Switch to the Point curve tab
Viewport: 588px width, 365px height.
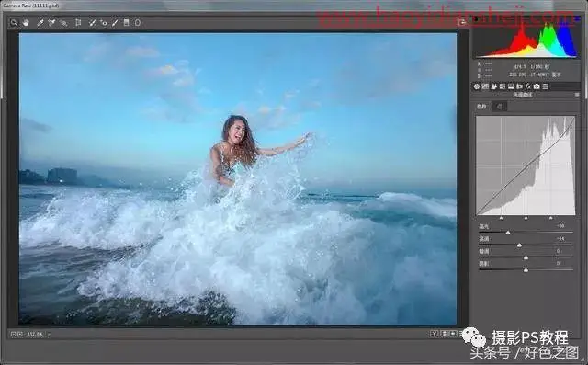click(499, 107)
